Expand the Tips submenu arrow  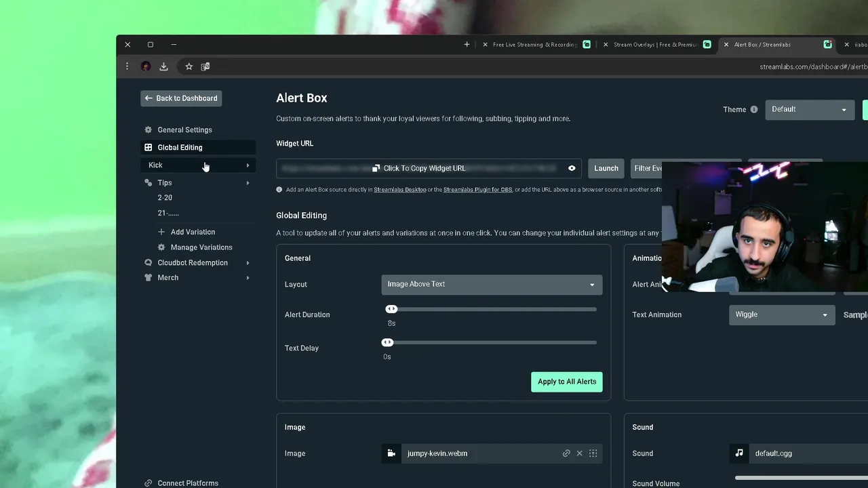coord(248,183)
